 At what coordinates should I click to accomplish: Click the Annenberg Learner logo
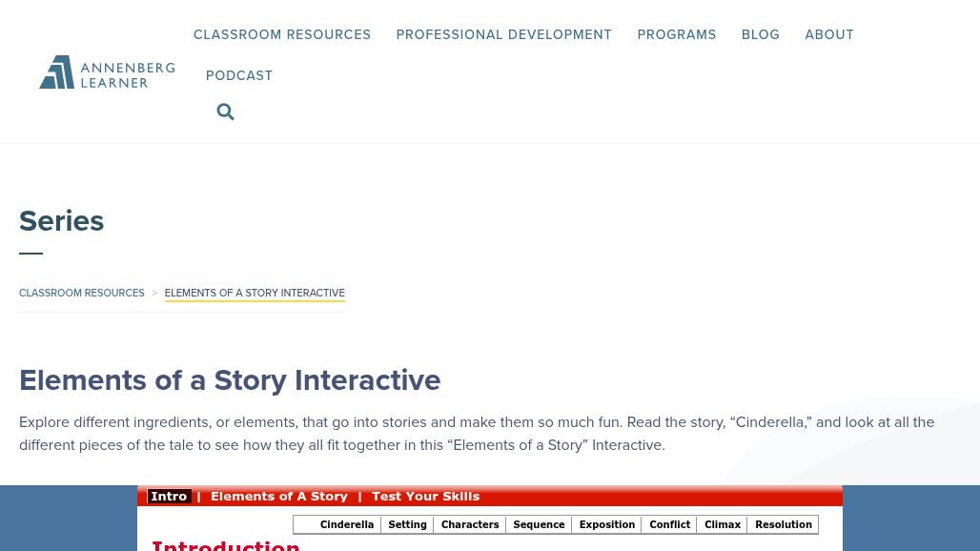[x=107, y=71]
